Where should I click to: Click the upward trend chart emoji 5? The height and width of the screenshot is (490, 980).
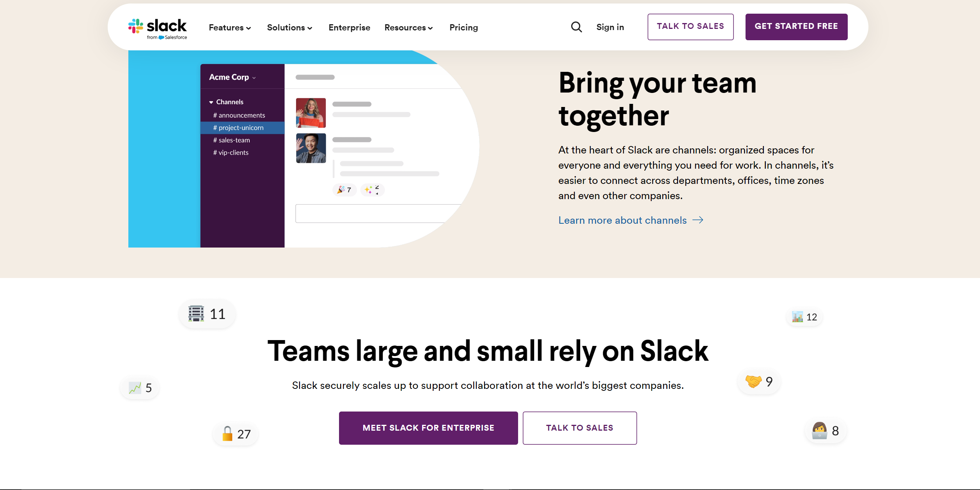point(140,388)
